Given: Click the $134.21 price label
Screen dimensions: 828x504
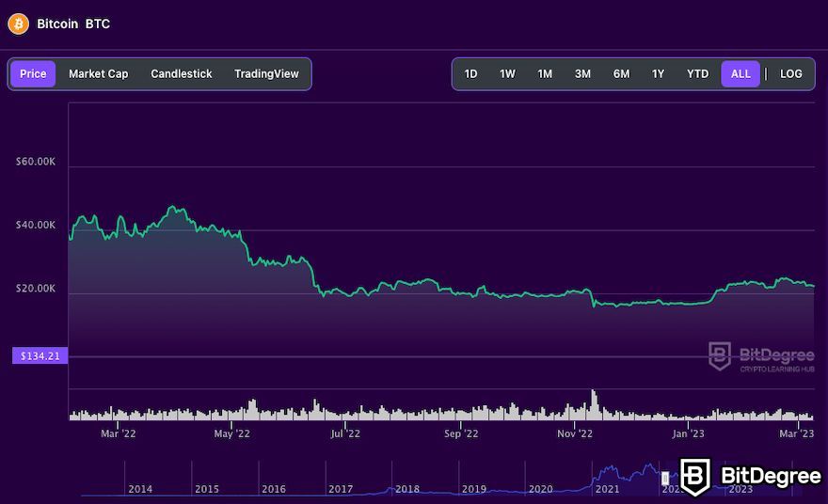Looking at the screenshot, I should [40, 355].
